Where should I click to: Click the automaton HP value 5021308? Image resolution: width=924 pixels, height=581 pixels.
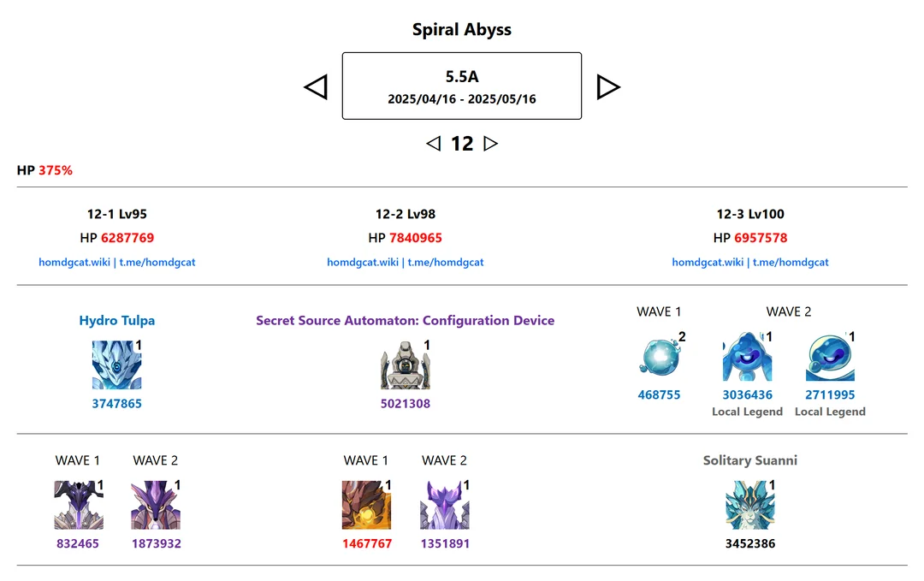pos(406,404)
